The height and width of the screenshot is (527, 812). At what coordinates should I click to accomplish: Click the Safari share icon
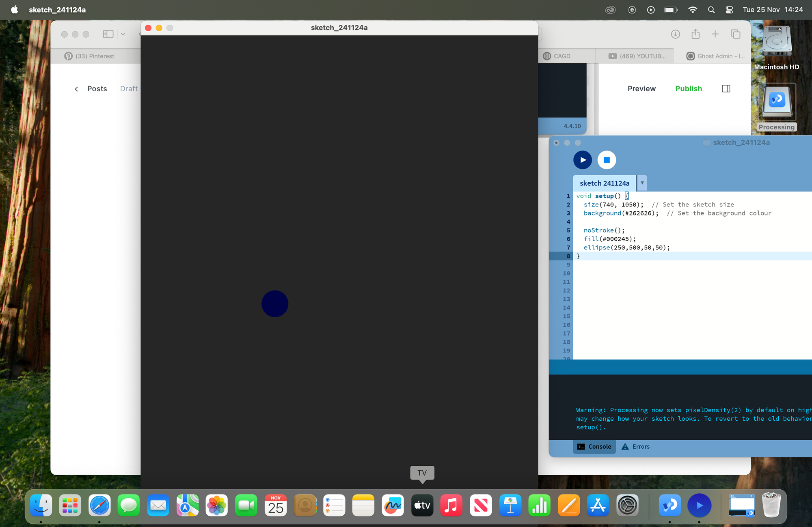click(x=695, y=34)
